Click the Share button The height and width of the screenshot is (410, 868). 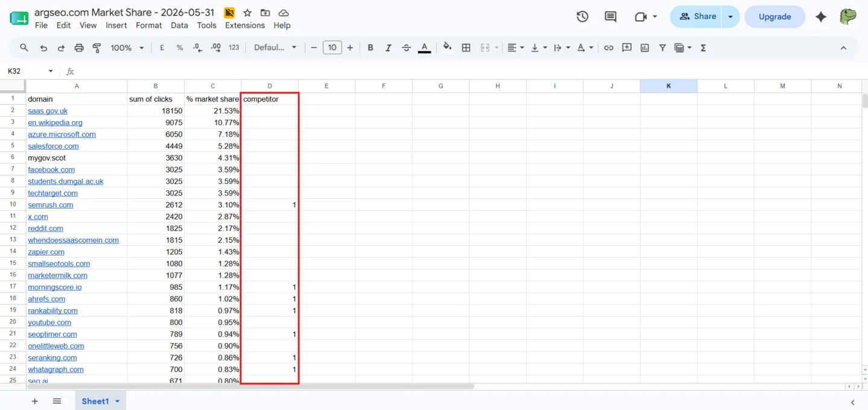pyautogui.click(x=697, y=17)
